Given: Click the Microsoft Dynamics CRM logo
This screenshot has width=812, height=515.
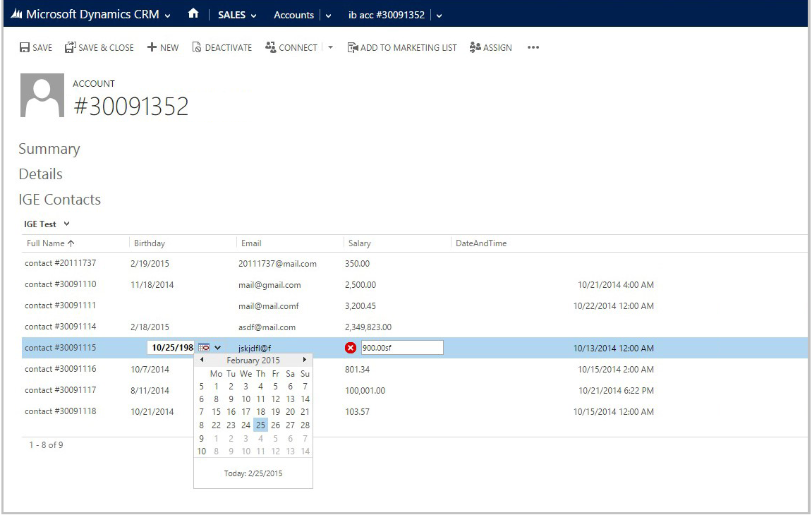Looking at the screenshot, I should tap(16, 14).
